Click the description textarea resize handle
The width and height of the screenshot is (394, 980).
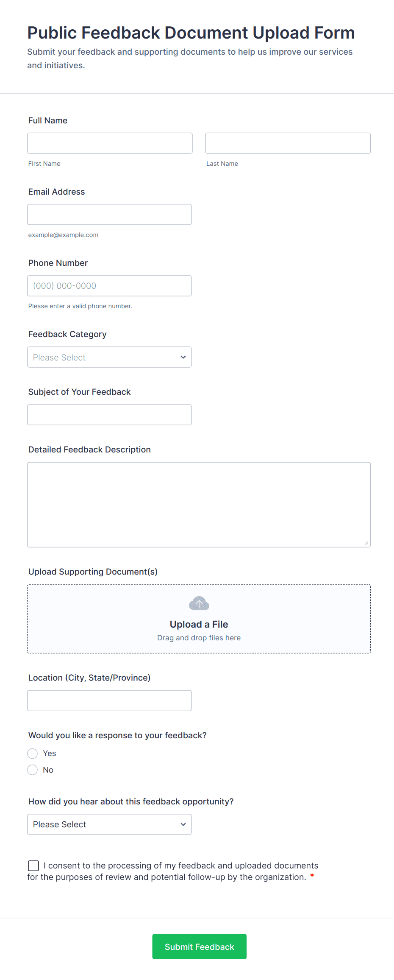tap(366, 543)
